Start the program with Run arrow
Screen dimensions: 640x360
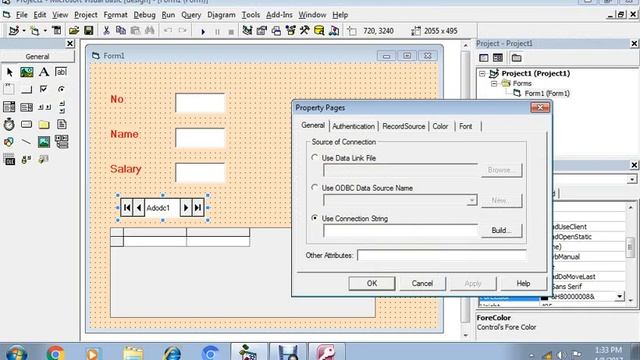click(203, 31)
